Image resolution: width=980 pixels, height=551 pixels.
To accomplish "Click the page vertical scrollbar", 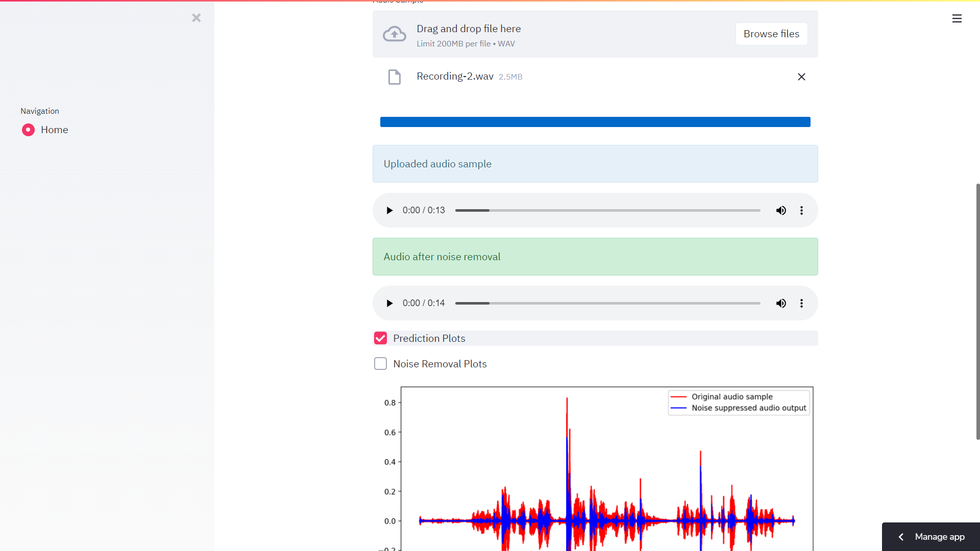I will [977, 311].
